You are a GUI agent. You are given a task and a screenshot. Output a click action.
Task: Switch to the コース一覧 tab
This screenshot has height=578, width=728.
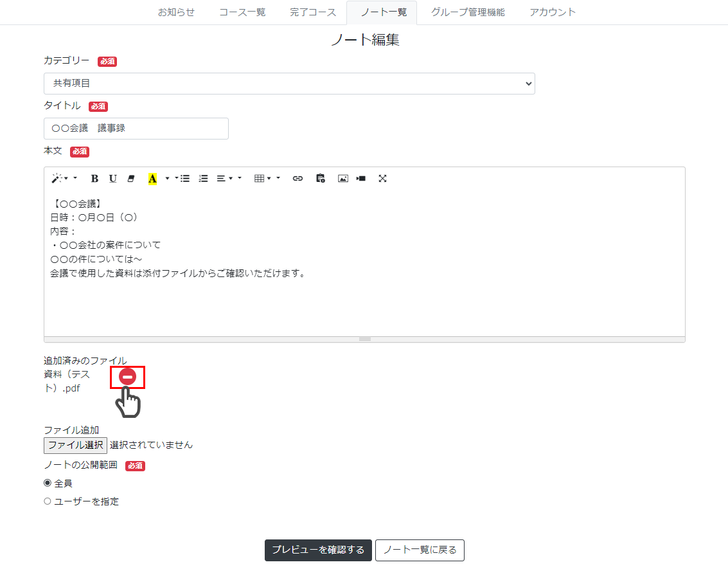coord(242,12)
